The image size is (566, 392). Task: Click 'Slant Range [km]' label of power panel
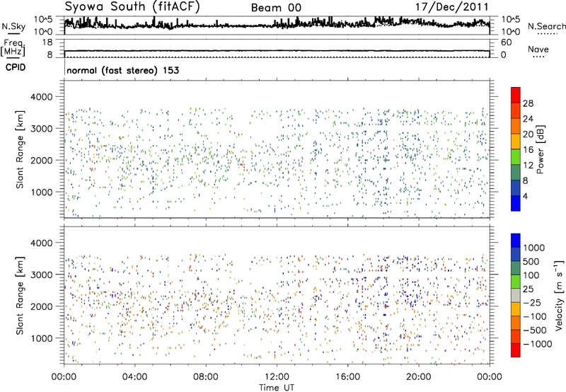pyautogui.click(x=20, y=149)
